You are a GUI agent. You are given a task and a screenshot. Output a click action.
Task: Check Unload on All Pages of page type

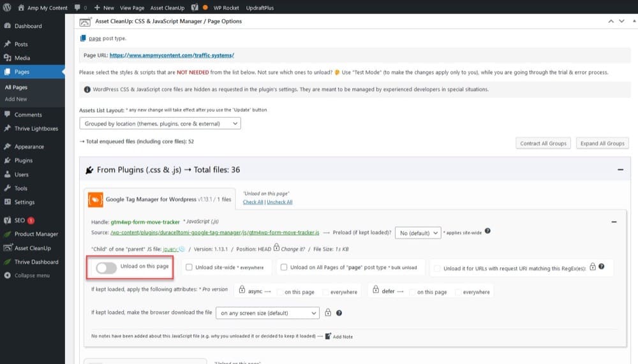coord(284,267)
